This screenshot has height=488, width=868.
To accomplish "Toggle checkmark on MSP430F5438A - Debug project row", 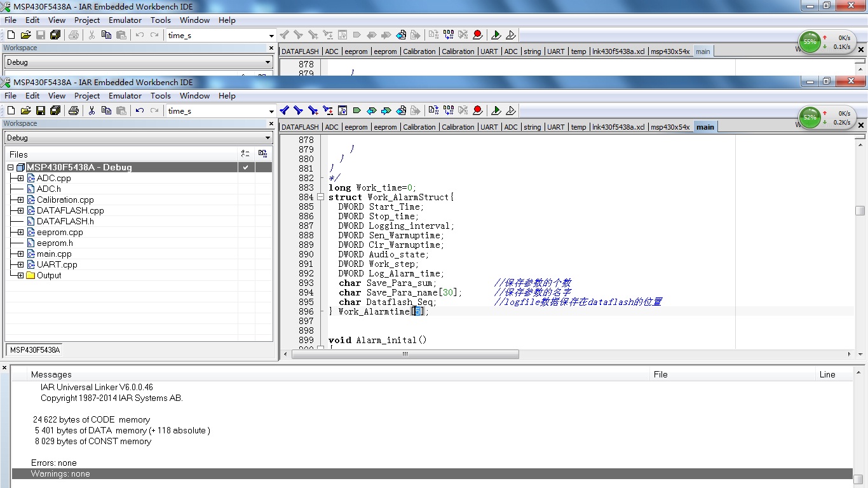I will 245,167.
